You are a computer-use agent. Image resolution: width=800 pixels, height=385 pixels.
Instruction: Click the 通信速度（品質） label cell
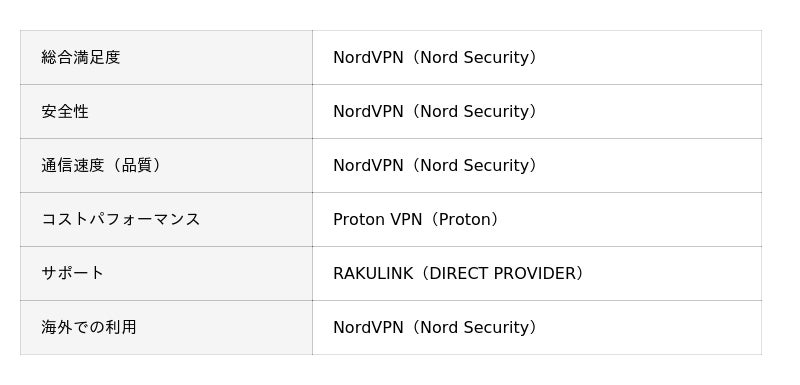(x=166, y=166)
